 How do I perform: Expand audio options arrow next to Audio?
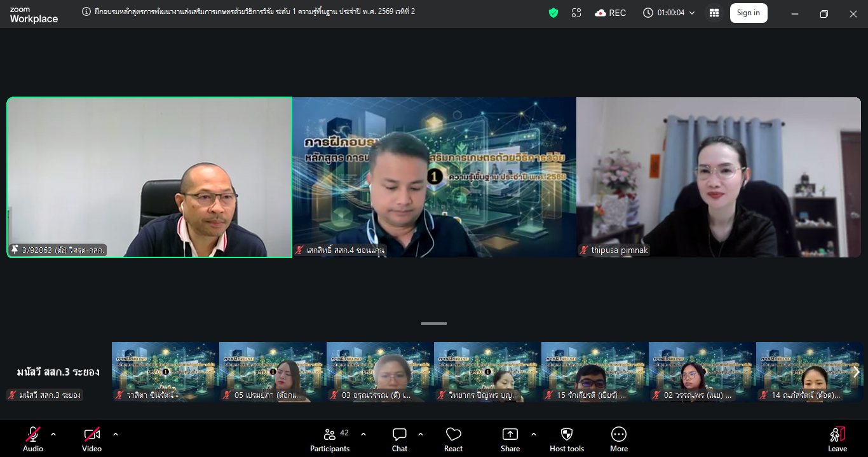53,434
